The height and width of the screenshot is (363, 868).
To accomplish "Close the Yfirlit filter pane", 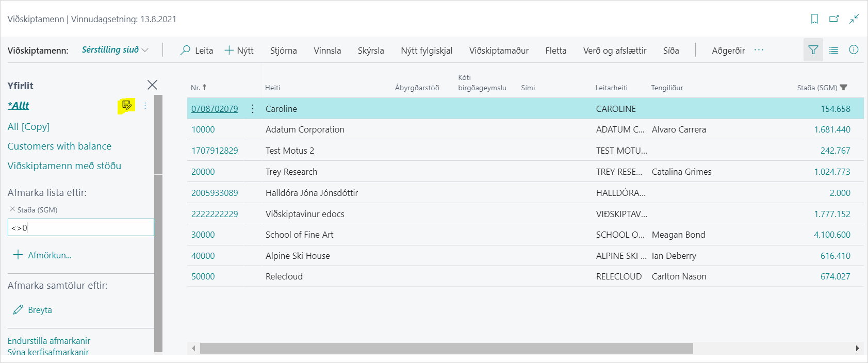I will [152, 85].
